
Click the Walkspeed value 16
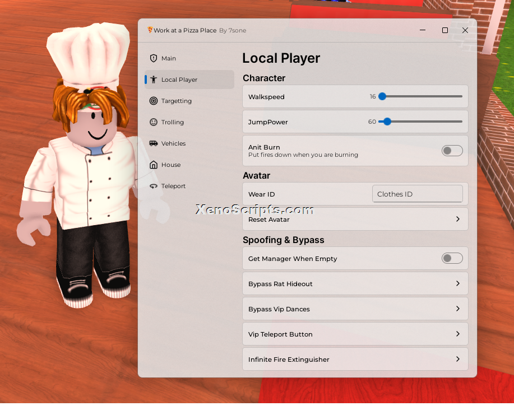tap(373, 96)
